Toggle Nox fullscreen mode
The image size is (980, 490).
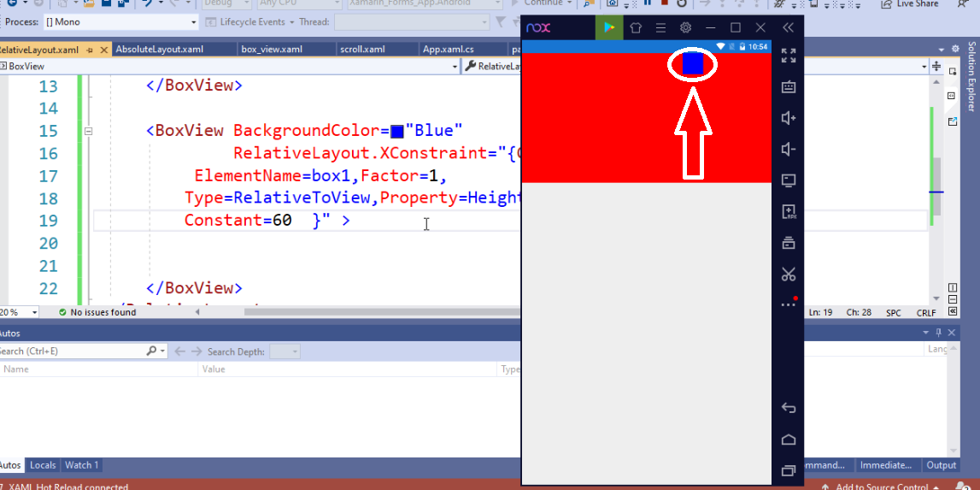pos(789,56)
